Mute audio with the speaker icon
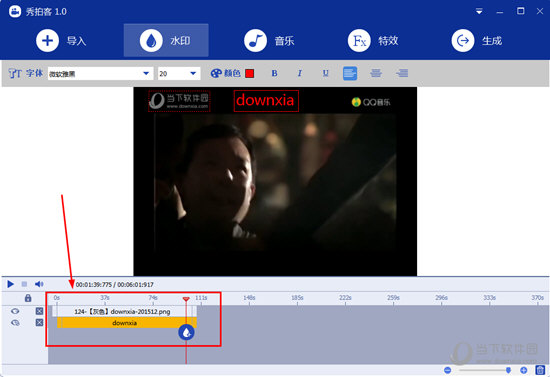 pyautogui.click(x=39, y=284)
